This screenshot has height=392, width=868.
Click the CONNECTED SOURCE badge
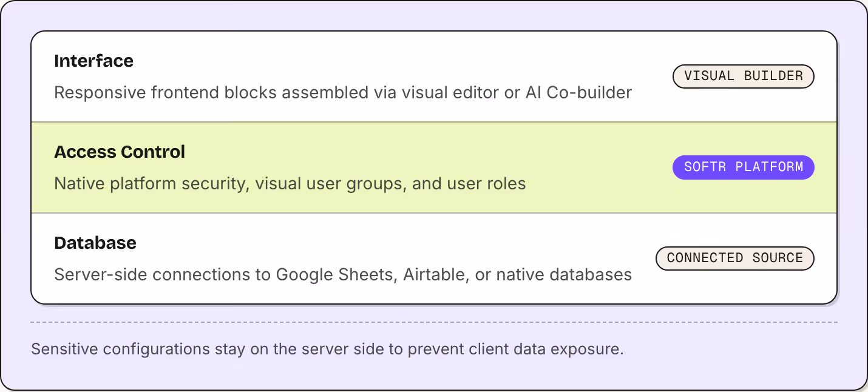coord(734,259)
